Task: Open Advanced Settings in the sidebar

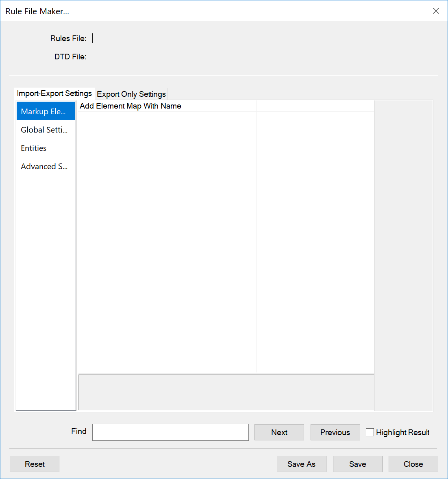Action: click(44, 166)
